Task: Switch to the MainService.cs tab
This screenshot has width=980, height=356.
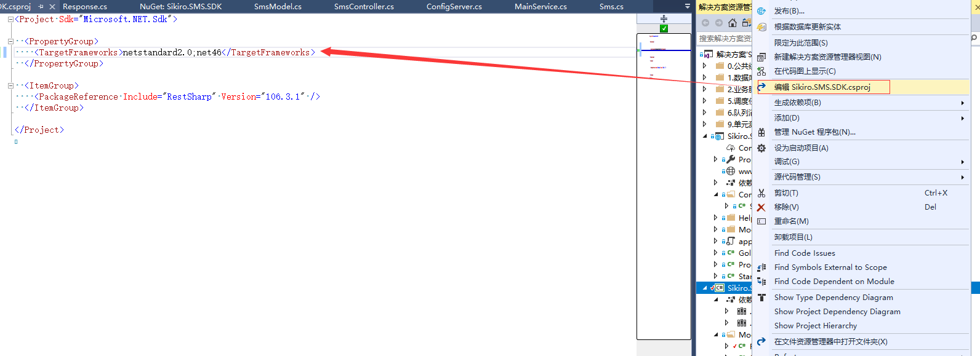Action: pos(541,7)
